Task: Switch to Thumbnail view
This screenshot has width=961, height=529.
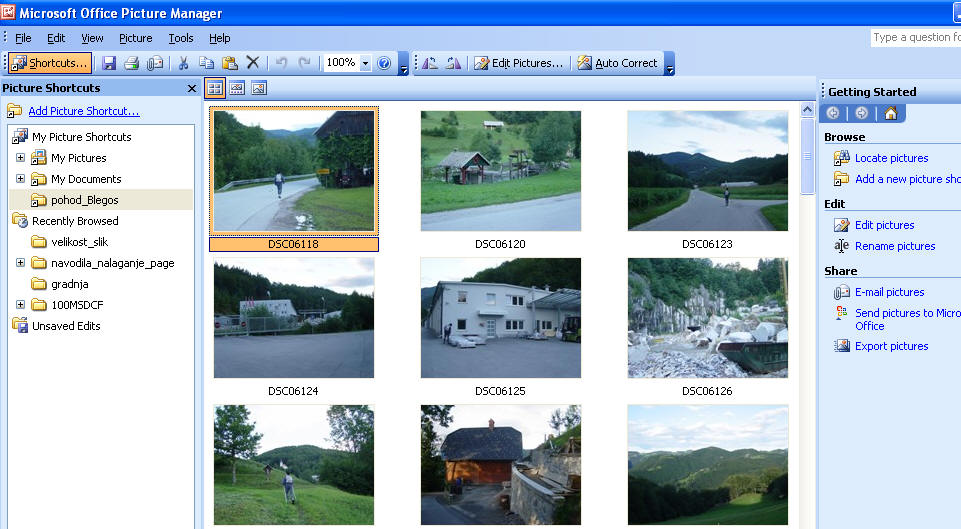Action: [x=215, y=88]
